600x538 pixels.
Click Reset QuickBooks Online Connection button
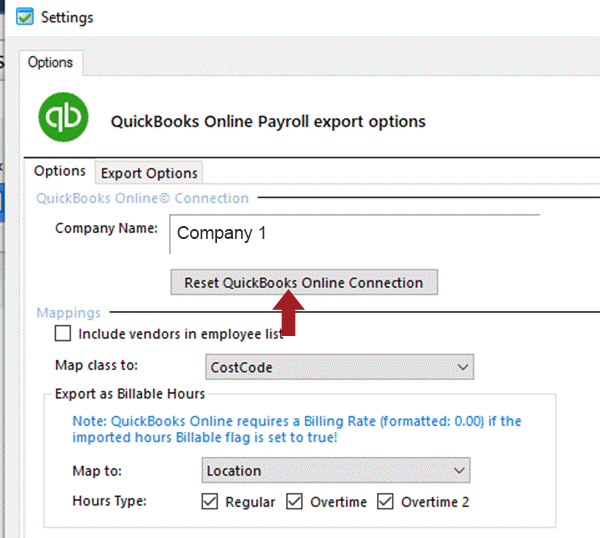click(304, 282)
